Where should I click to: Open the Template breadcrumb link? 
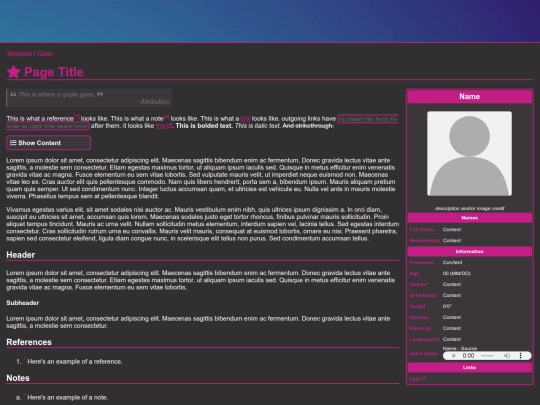pyautogui.click(x=19, y=53)
